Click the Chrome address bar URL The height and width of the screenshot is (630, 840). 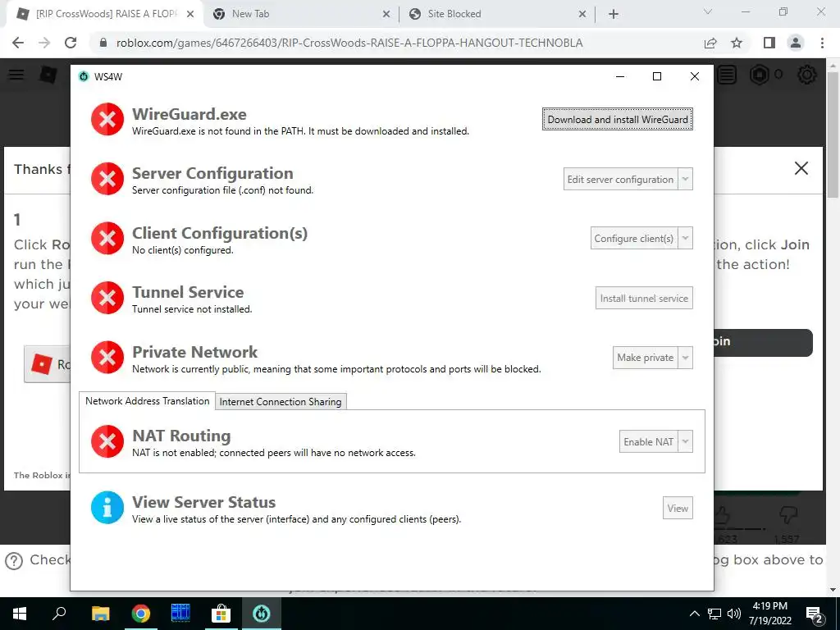pyautogui.click(x=349, y=43)
